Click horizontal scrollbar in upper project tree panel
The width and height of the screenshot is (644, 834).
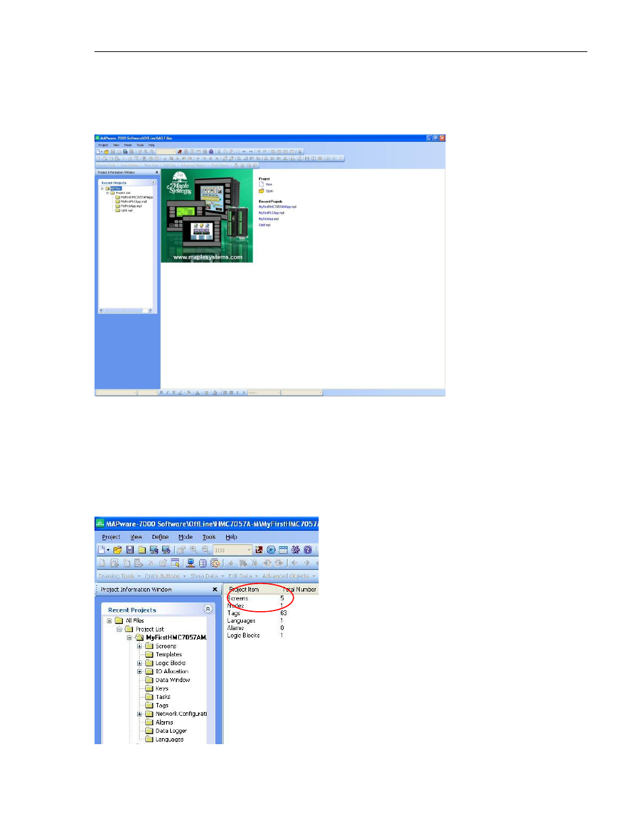point(126,311)
